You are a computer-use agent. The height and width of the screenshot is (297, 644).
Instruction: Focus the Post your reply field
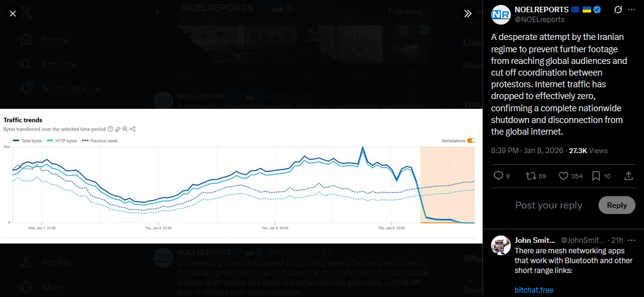pyautogui.click(x=549, y=205)
